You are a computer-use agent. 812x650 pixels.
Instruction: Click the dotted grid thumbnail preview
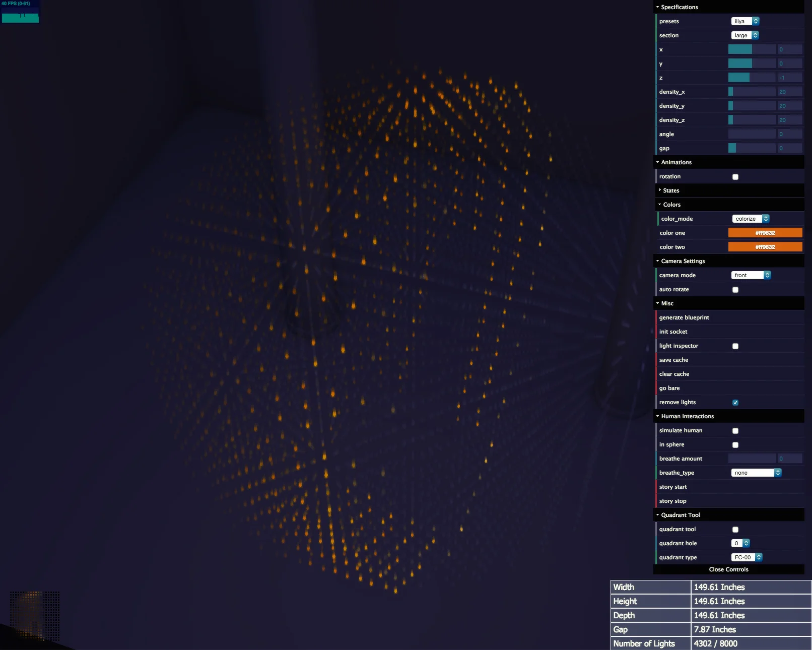click(35, 616)
